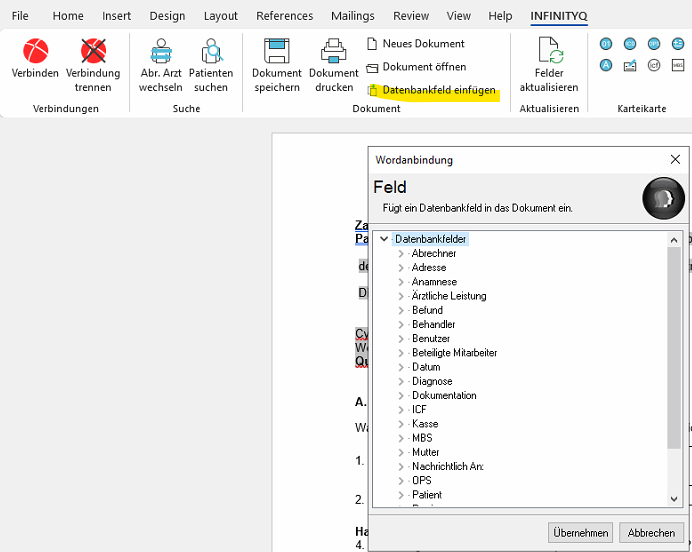Screen dimensions: 692x552
Task: Switch to the Review ribbon tab
Action: pos(411,16)
